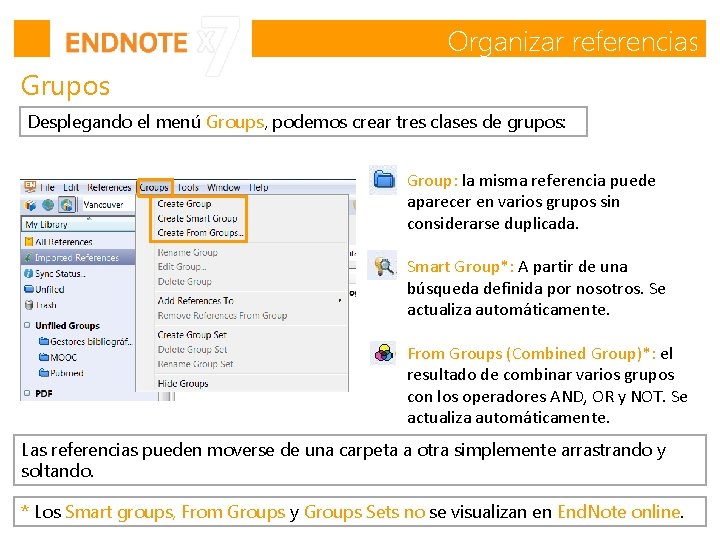
Task: Select My Library header
Action: pyautogui.click(x=78, y=225)
